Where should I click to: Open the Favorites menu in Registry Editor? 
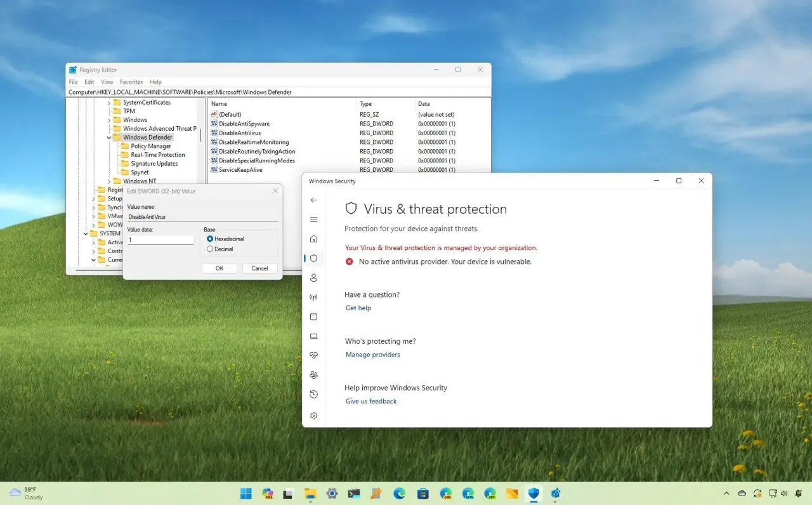tap(131, 82)
